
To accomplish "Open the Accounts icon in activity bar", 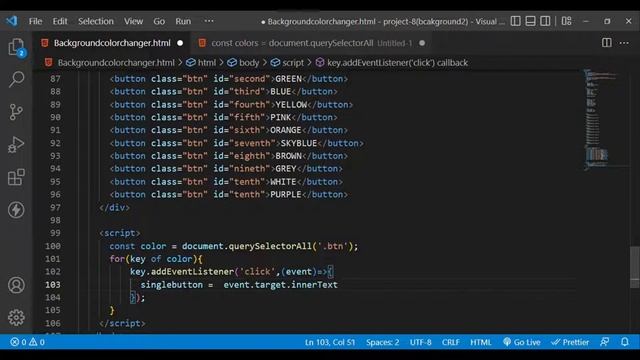I will click(16, 285).
